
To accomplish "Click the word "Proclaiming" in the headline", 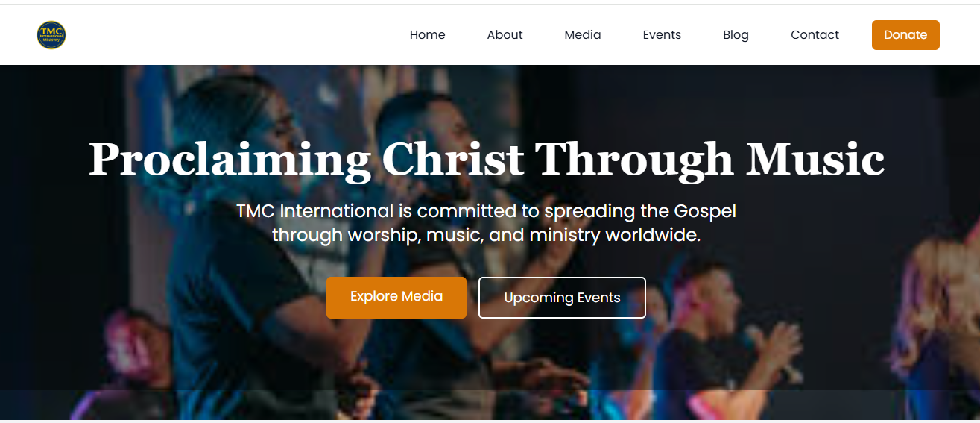I will (x=230, y=160).
